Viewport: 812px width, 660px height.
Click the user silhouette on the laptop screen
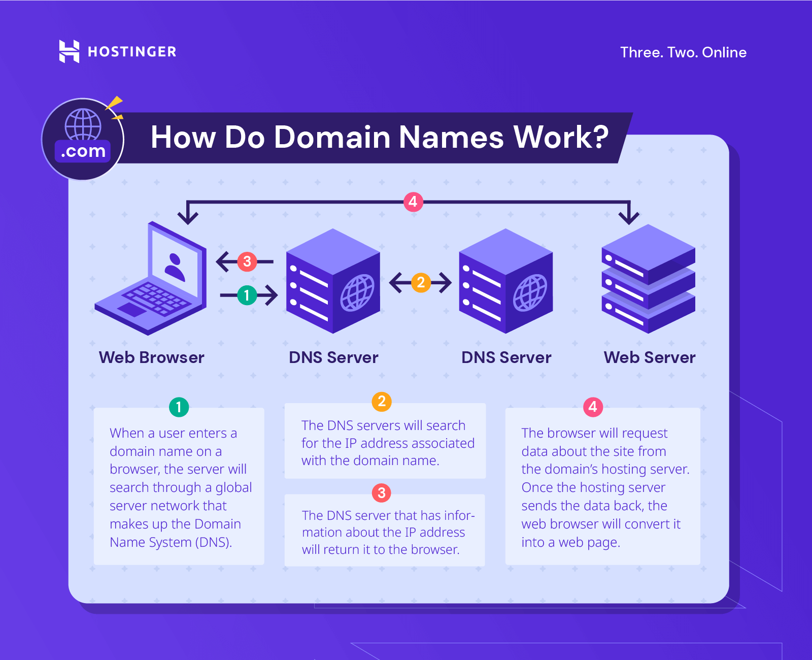(175, 267)
